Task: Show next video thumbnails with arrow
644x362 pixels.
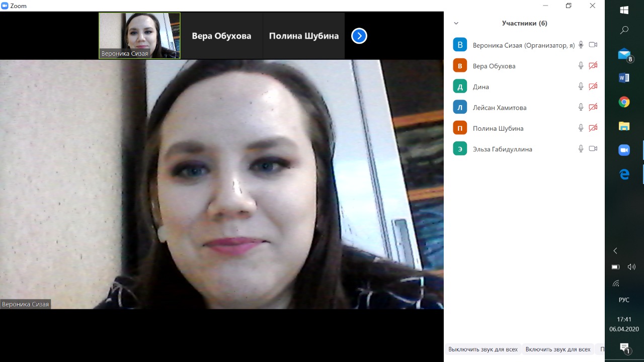Action: [x=359, y=36]
